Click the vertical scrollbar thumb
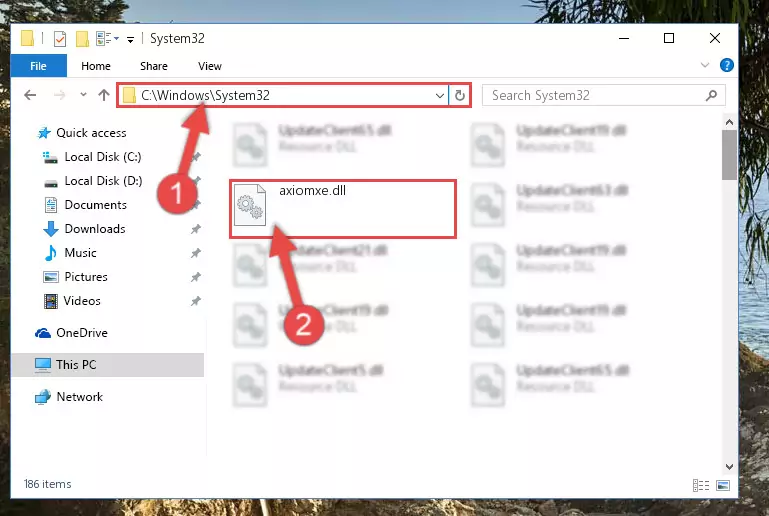769x516 pixels. tap(729, 155)
